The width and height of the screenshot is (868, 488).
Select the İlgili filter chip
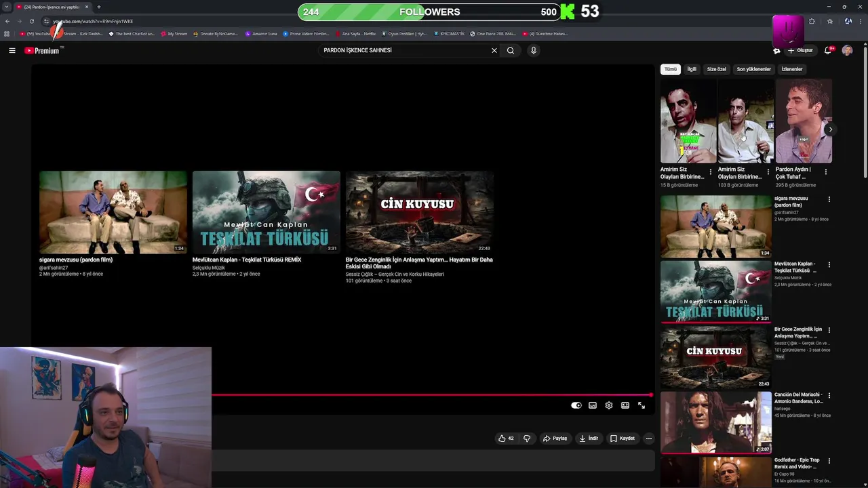(x=692, y=69)
